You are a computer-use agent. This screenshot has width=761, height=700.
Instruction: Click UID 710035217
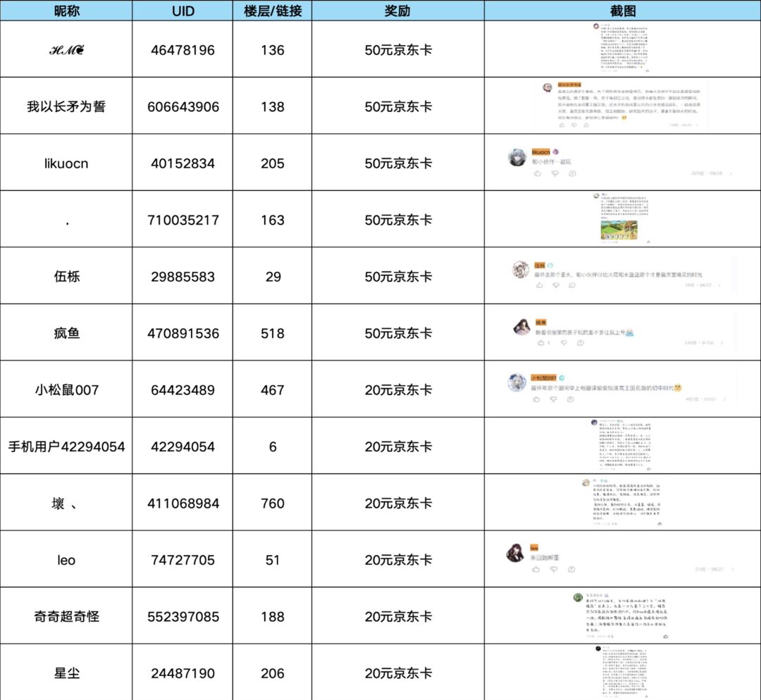pos(183,220)
